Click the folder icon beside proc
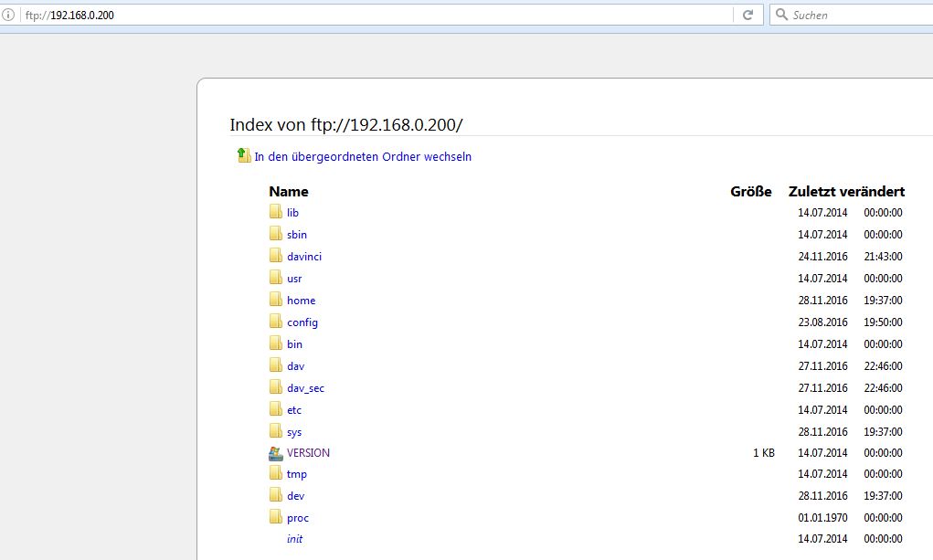The height and width of the screenshot is (560, 933). pyautogui.click(x=276, y=517)
